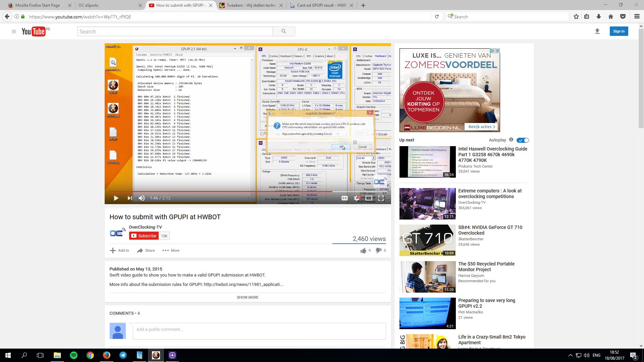Open Chrome from taskbar
The image size is (644, 362).
tap(90, 355)
